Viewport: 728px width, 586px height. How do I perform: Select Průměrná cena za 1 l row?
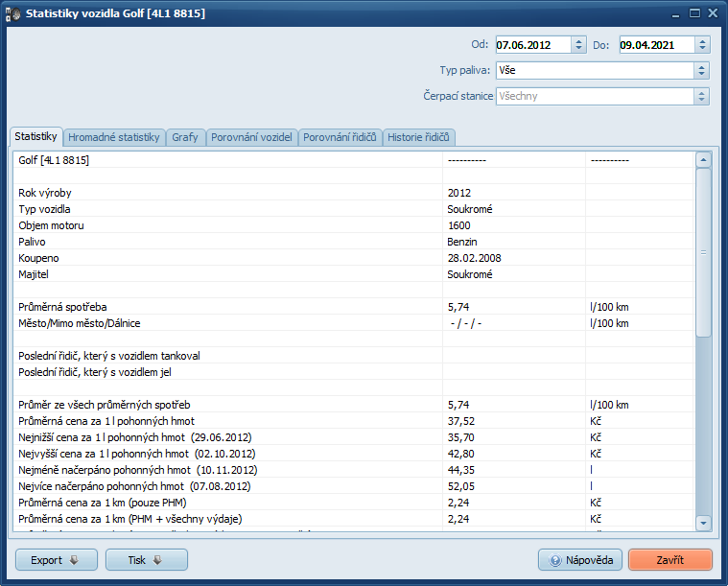[x=354, y=421]
